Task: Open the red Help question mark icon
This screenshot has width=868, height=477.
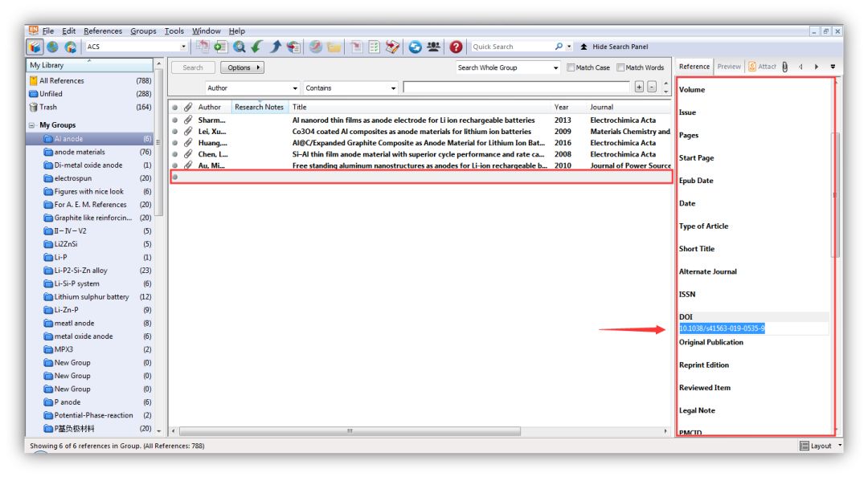Action: pos(456,47)
